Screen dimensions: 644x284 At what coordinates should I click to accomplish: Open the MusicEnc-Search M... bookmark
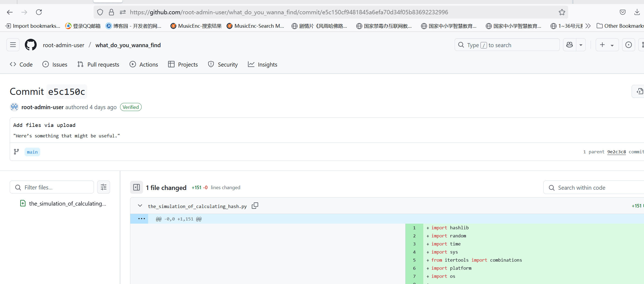[x=255, y=26]
